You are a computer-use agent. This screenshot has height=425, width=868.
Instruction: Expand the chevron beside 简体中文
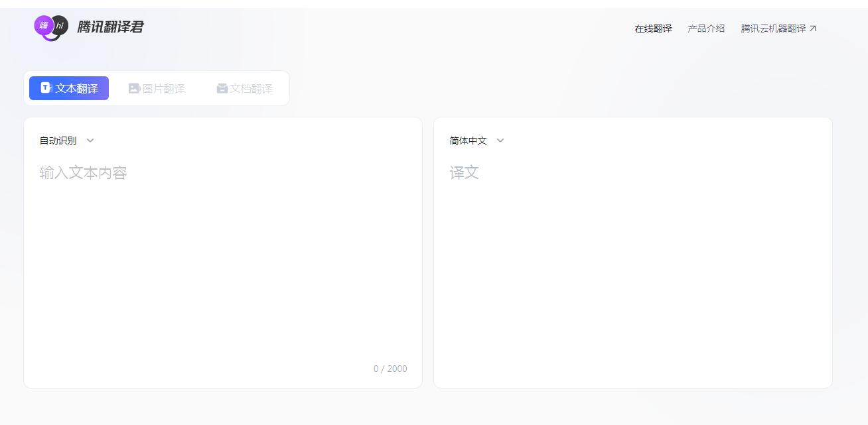coord(500,141)
